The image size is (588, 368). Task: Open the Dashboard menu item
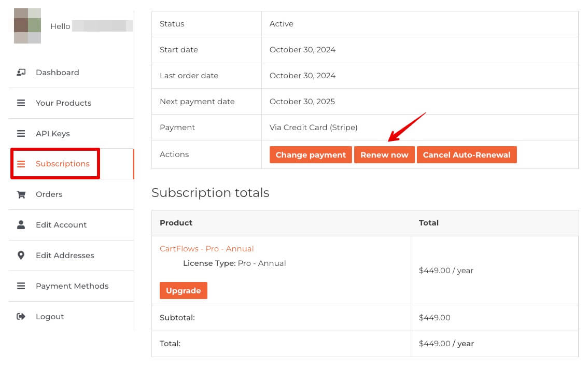[58, 73]
